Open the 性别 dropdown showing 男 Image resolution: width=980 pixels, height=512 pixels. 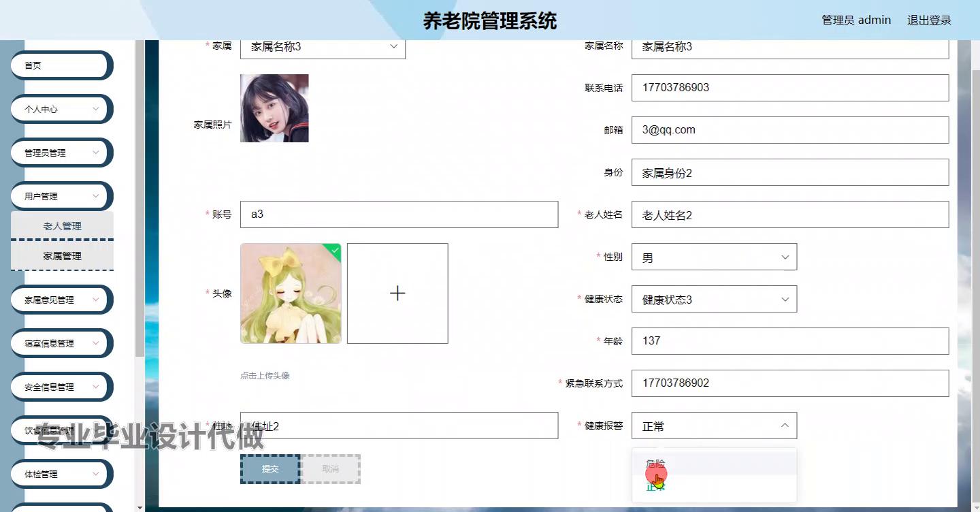714,257
